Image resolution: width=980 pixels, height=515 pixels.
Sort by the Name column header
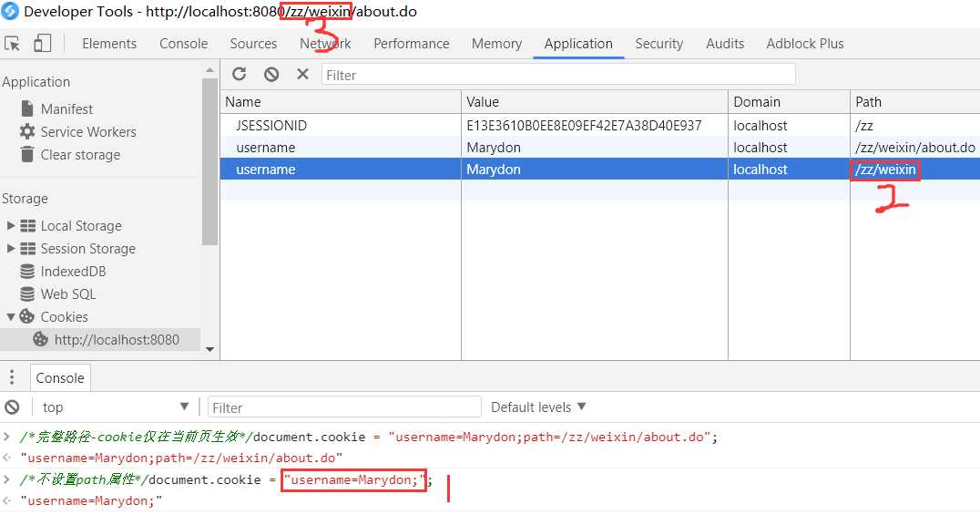[x=341, y=102]
